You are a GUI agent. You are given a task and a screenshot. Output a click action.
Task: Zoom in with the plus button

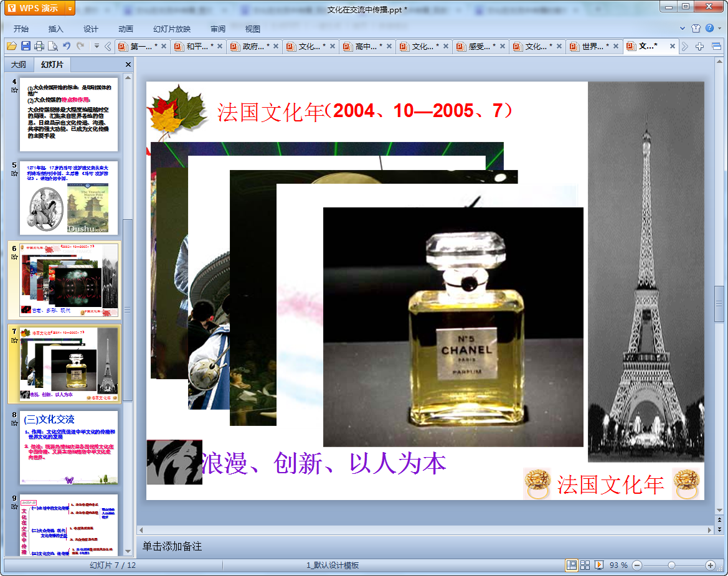(x=710, y=565)
